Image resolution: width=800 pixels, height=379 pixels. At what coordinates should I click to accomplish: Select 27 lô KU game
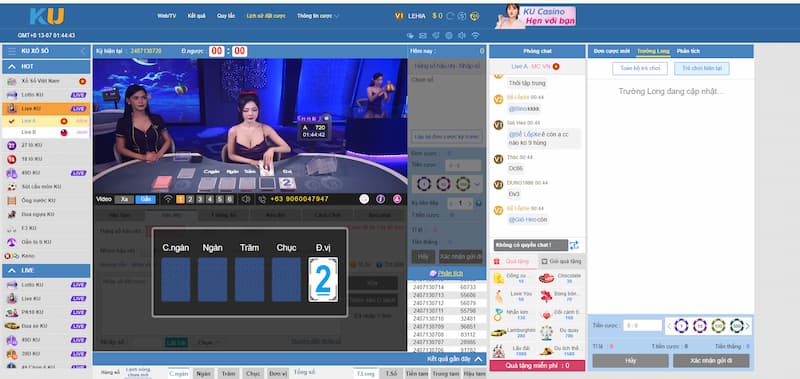[46, 145]
